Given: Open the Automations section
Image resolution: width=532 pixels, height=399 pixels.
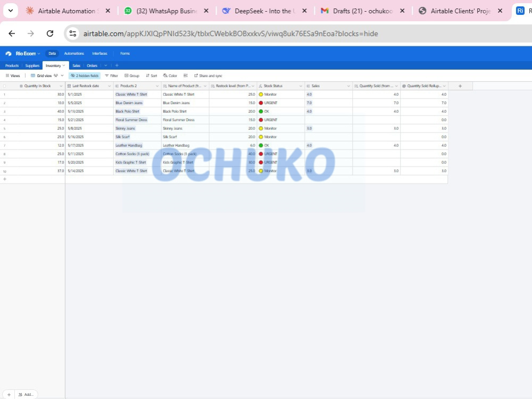Looking at the screenshot, I should (x=74, y=54).
